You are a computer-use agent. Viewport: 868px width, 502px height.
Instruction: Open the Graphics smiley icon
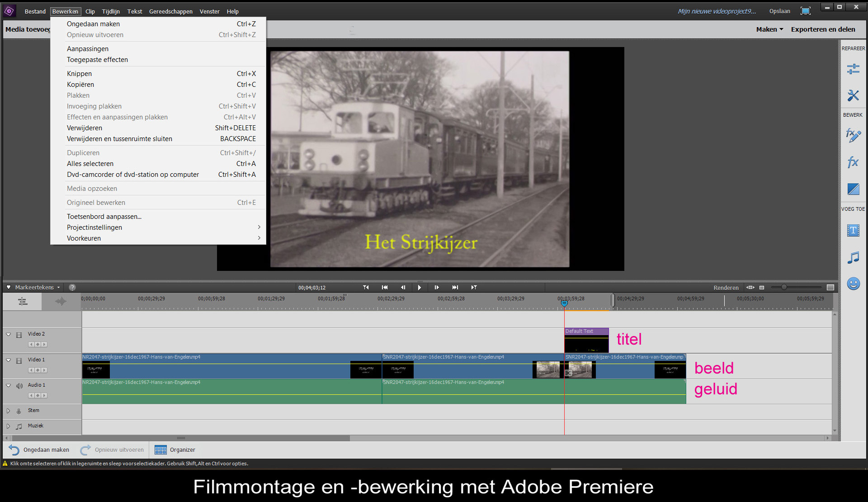tap(853, 284)
